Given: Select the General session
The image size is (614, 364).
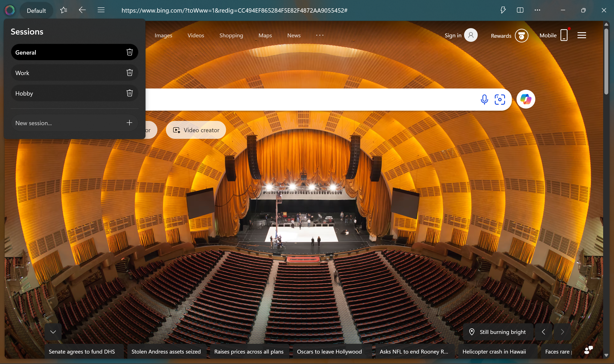Looking at the screenshot, I should [x=74, y=52].
